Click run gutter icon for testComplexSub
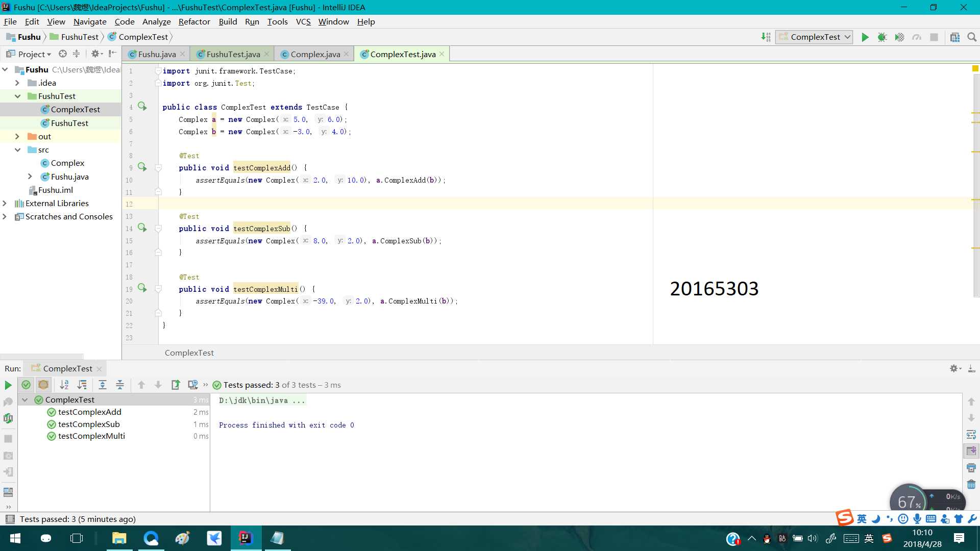 coord(142,228)
